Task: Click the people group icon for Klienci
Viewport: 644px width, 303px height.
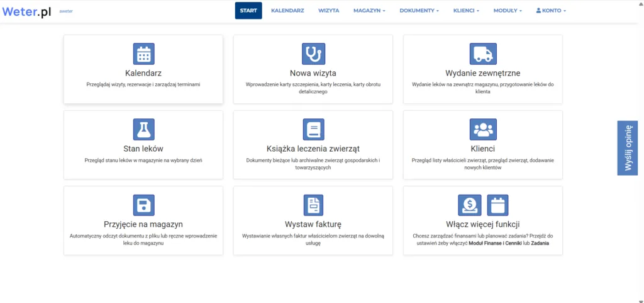Action: (483, 130)
